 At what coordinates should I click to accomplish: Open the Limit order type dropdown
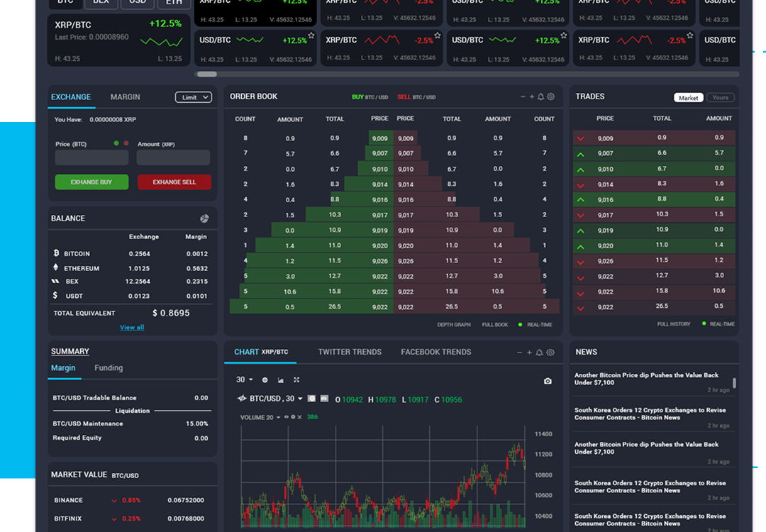[x=194, y=97]
